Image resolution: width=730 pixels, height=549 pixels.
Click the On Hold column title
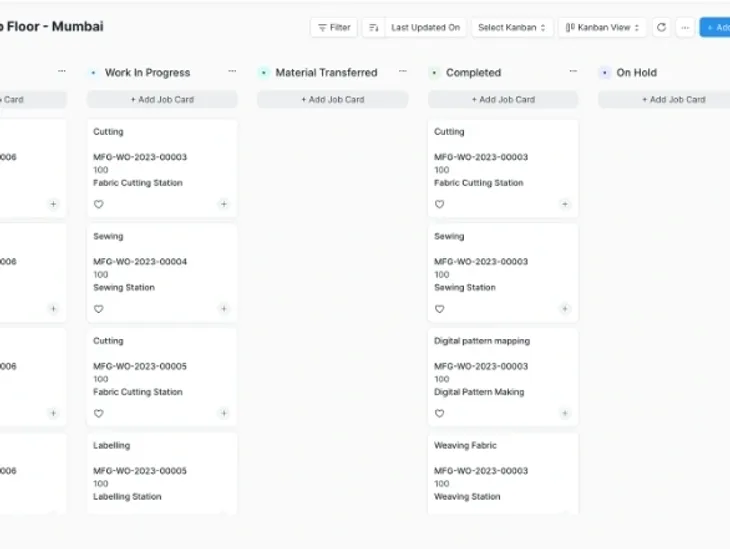tap(636, 73)
